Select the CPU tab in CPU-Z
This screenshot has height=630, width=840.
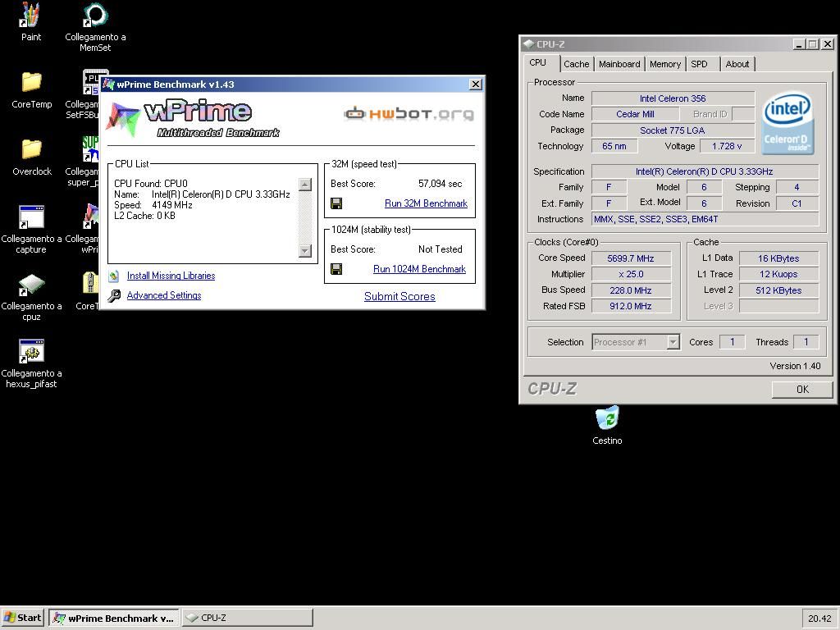[538, 62]
